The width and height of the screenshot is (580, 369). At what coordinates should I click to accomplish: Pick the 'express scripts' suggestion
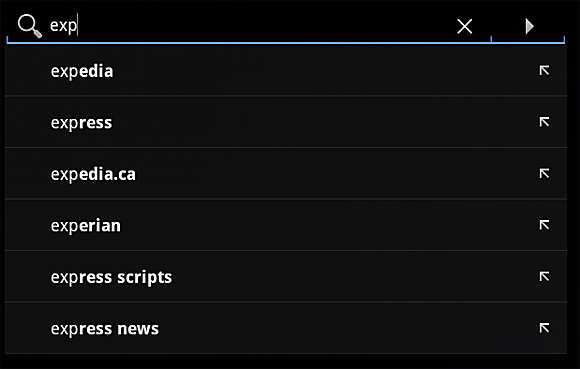click(111, 277)
